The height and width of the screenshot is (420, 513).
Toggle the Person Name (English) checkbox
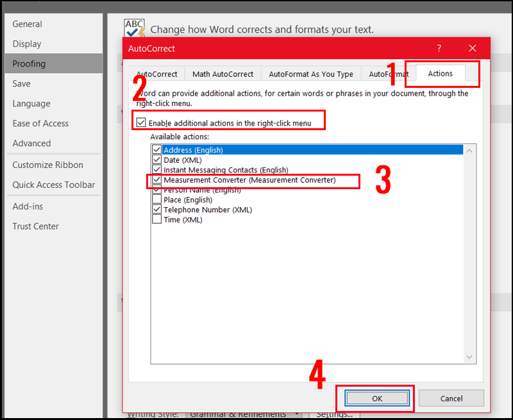156,189
